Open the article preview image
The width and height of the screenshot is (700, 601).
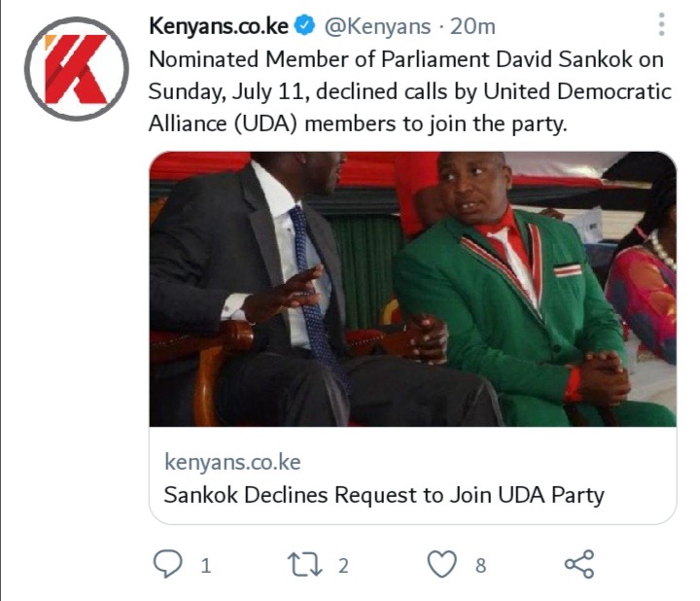(412, 289)
